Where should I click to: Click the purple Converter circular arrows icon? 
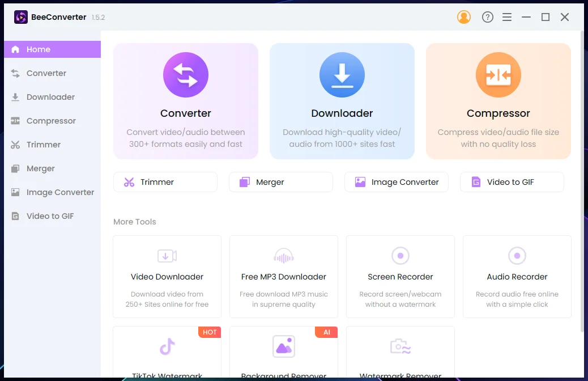click(186, 75)
